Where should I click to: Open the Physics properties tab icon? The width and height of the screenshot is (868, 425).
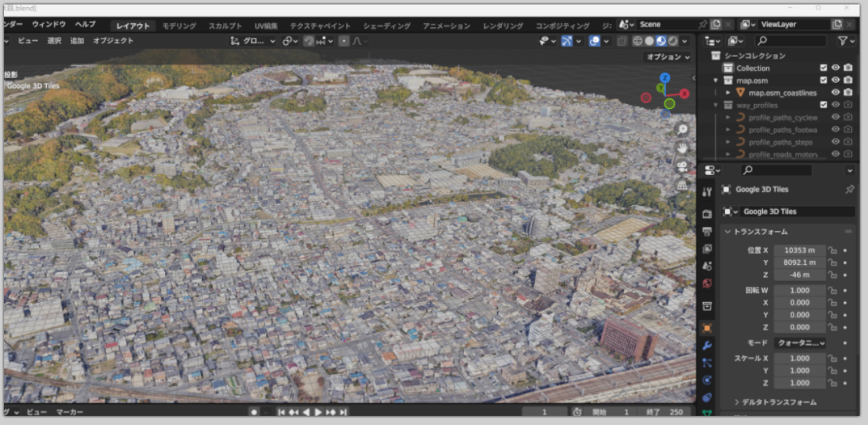(x=707, y=380)
